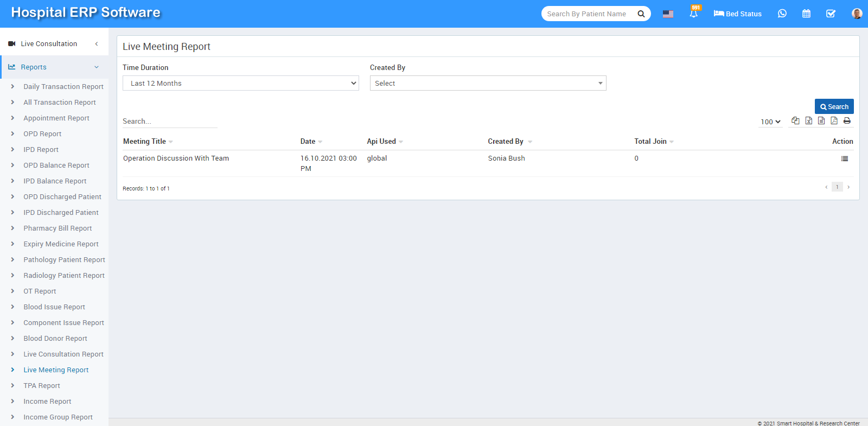Open Live Consultation Report in sidebar
This screenshot has height=426, width=868.
(x=63, y=354)
